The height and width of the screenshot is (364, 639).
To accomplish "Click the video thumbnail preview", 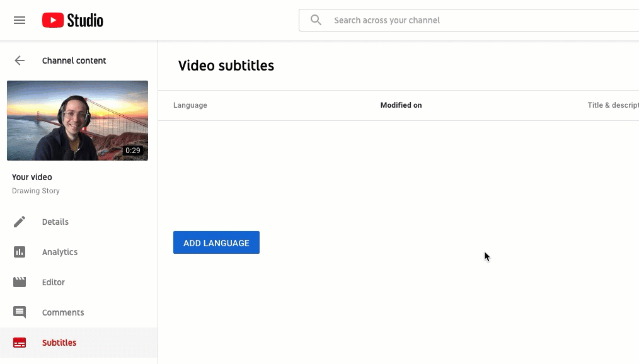I will [x=77, y=120].
